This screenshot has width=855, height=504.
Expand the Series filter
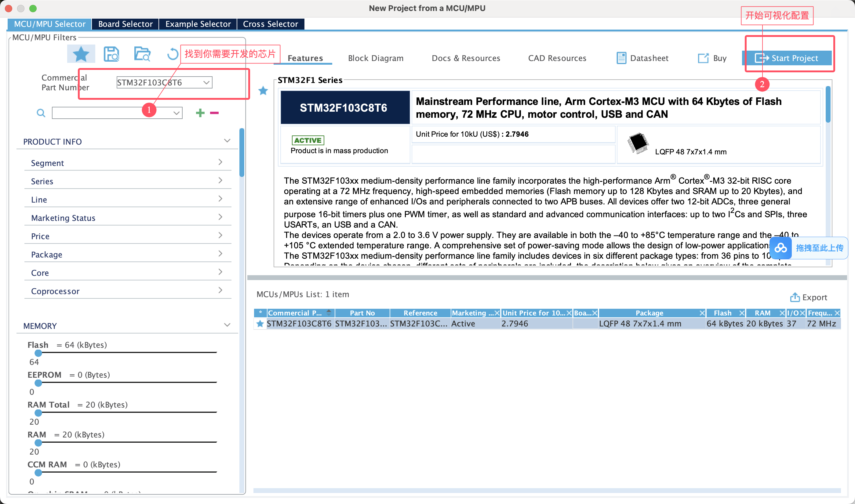[220, 180]
